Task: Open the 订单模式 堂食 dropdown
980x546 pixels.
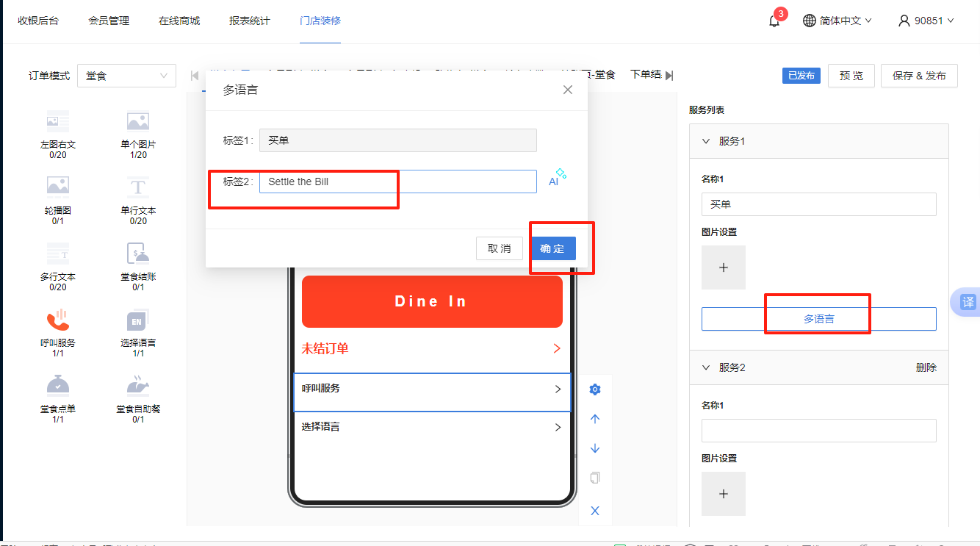Action: [126, 76]
